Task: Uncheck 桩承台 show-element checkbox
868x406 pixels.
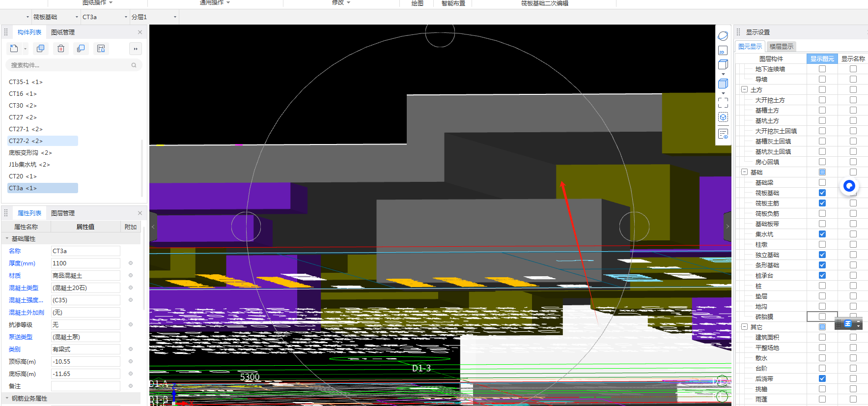Action: [x=822, y=275]
